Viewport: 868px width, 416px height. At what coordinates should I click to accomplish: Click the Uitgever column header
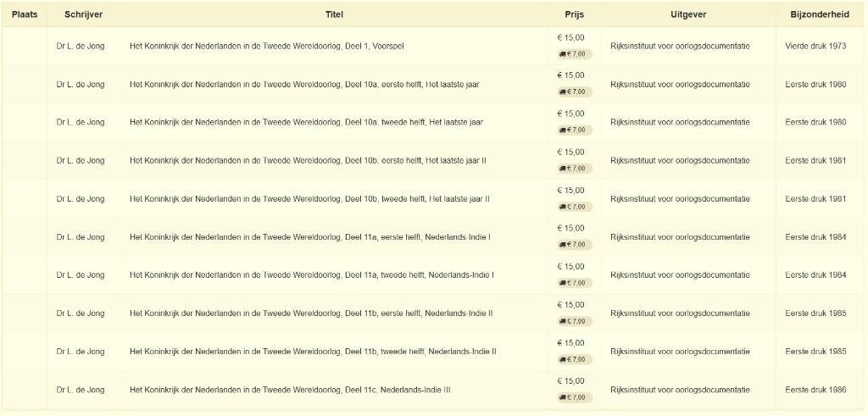[x=687, y=14]
